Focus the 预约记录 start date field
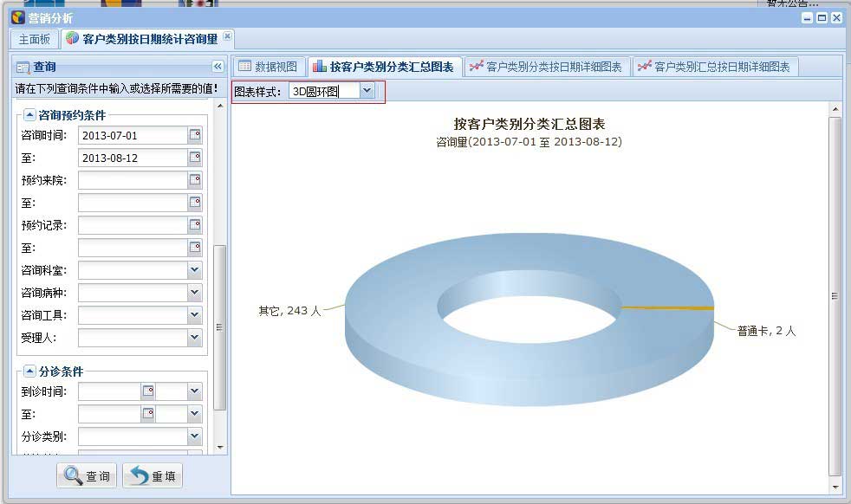The width and height of the screenshot is (851, 504). click(133, 226)
